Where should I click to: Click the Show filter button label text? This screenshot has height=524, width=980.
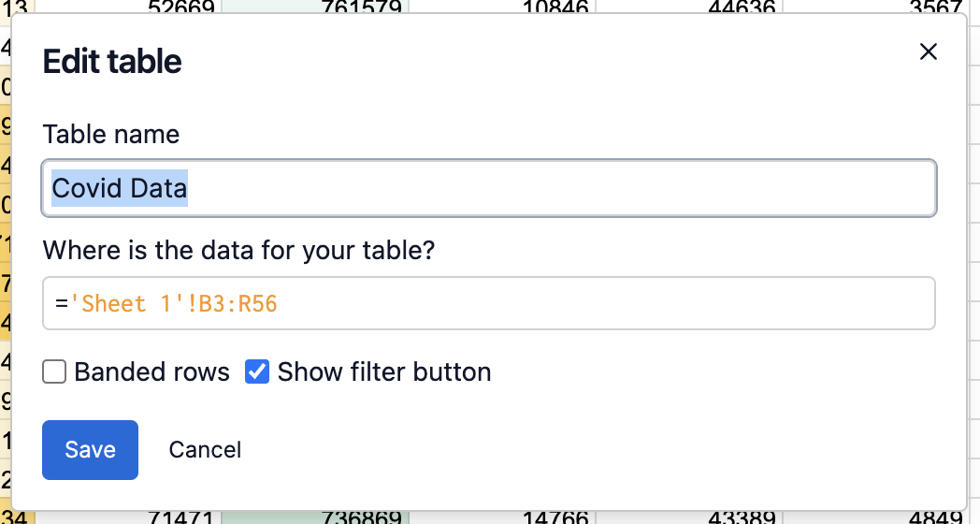point(383,372)
